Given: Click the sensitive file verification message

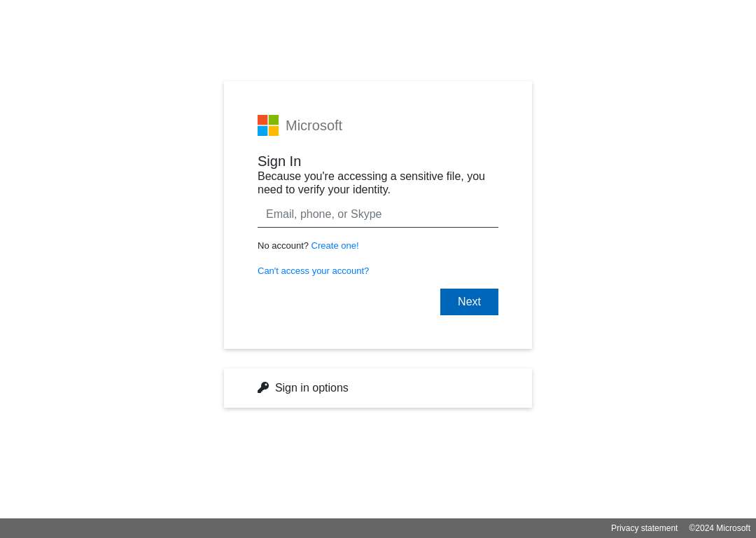Looking at the screenshot, I should 371,183.
